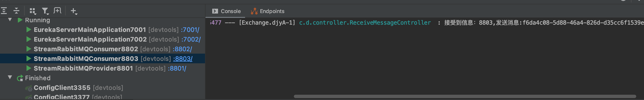Screen dimensions: 644x100
Task: Click the green run icon beside EurekaServerMainApplication7001
Action: coord(29,29)
